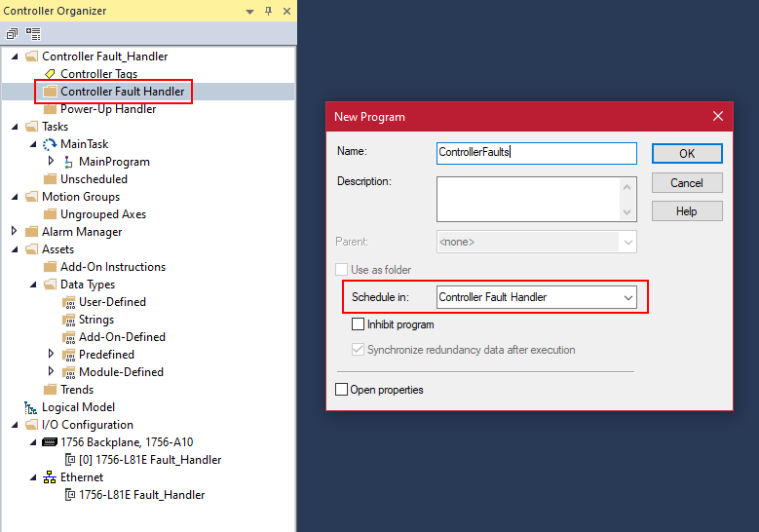Screen dimensions: 759x532
Task: Open the Parent dropdown
Action: tap(627, 242)
